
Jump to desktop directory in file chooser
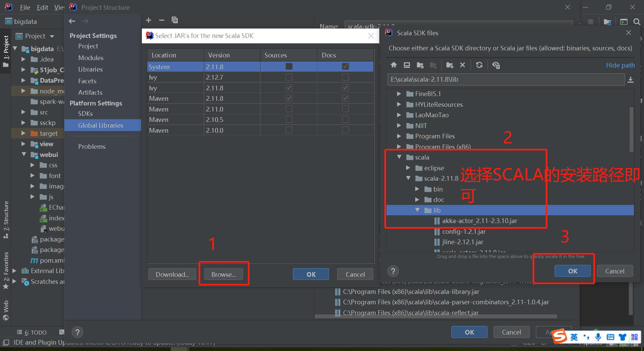coord(407,65)
